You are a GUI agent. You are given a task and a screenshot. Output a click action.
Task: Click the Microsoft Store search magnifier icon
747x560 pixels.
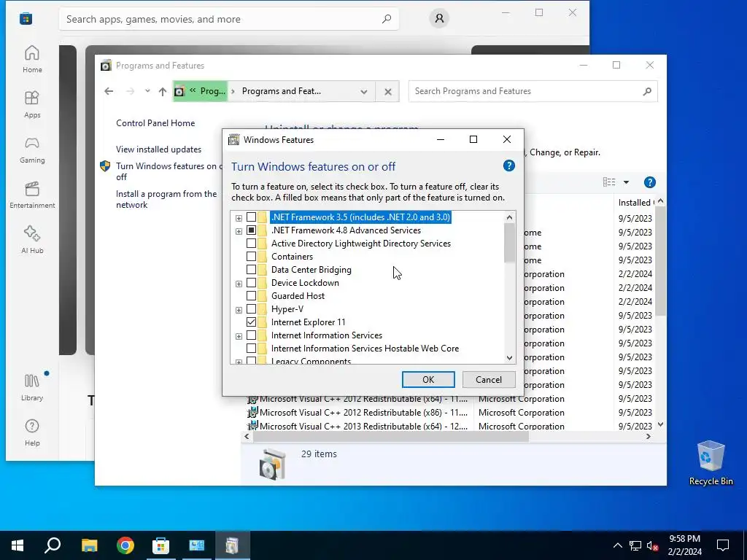pyautogui.click(x=387, y=19)
